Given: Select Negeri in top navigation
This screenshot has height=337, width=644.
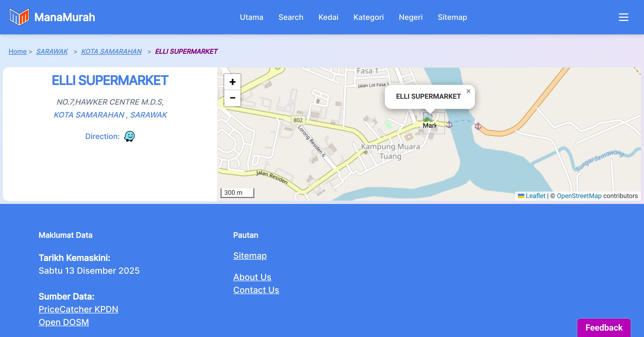Looking at the screenshot, I should coord(411,17).
